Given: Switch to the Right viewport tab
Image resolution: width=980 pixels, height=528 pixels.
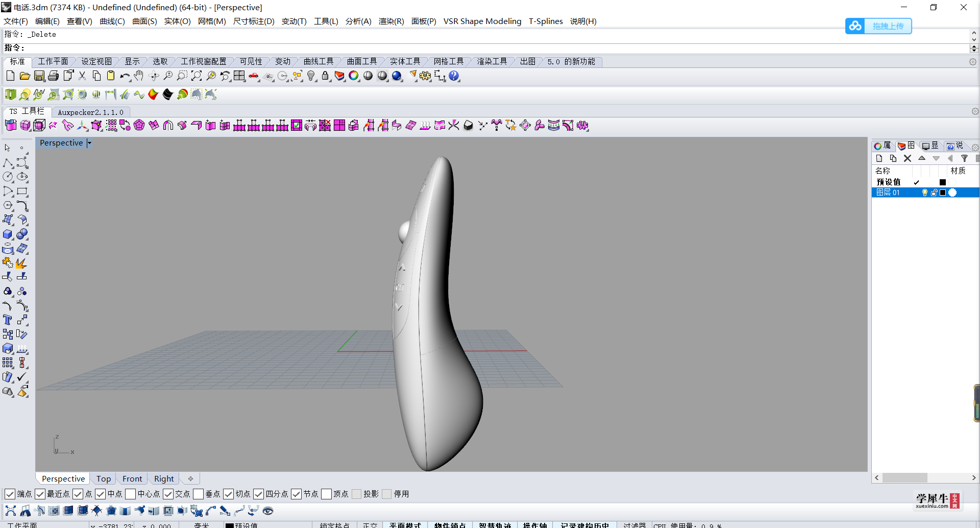Looking at the screenshot, I should pyautogui.click(x=164, y=479).
